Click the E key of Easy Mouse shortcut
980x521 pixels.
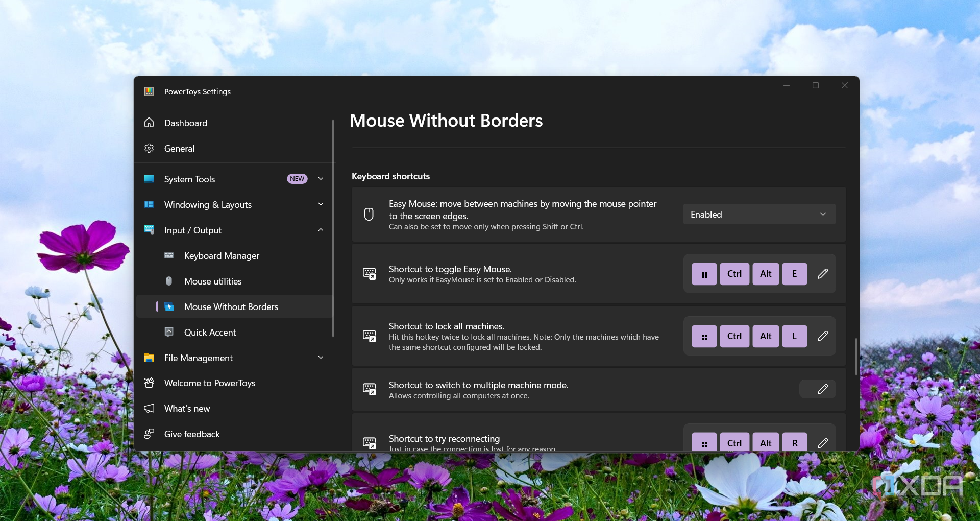coord(794,274)
